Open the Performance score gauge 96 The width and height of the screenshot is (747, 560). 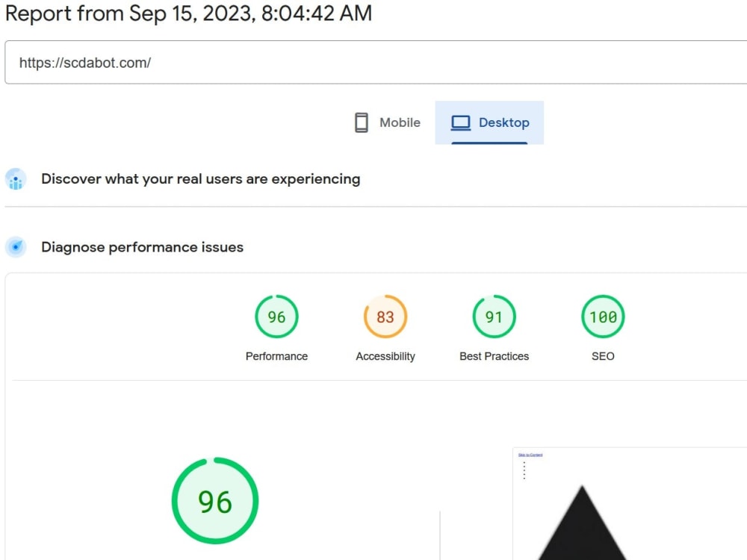coord(277,317)
